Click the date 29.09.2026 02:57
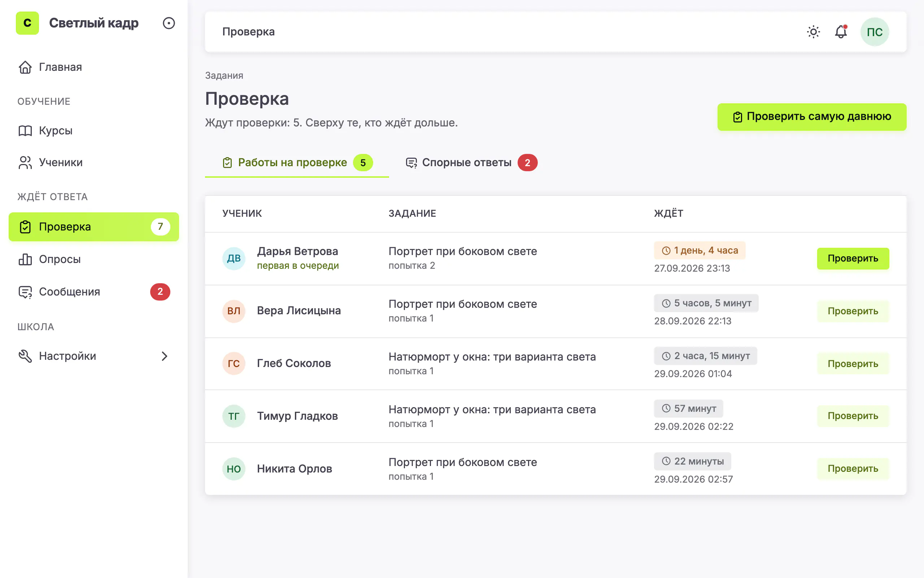The image size is (924, 578). click(693, 479)
